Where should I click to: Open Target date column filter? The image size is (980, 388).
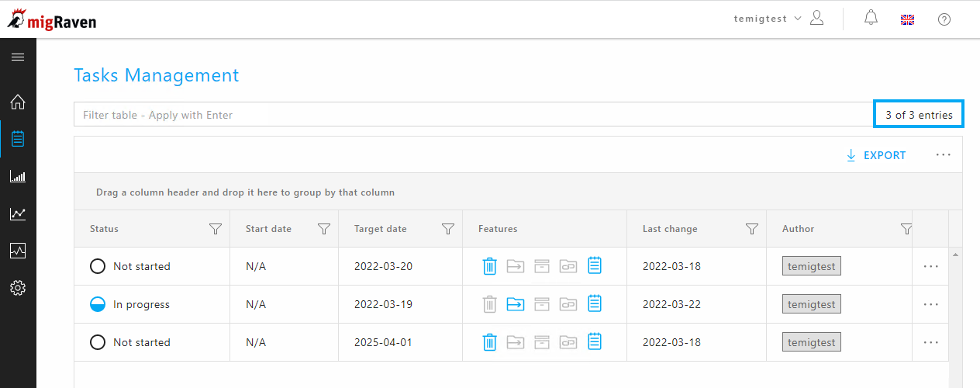pos(447,229)
